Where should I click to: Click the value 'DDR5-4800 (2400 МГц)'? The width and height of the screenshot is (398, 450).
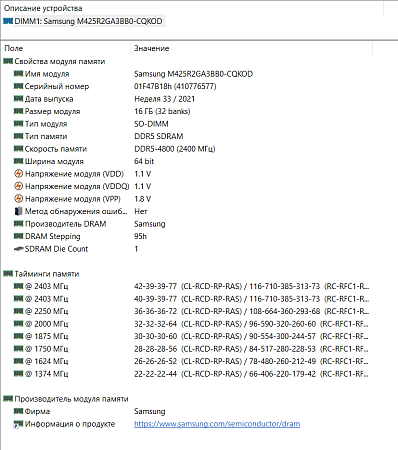point(174,149)
